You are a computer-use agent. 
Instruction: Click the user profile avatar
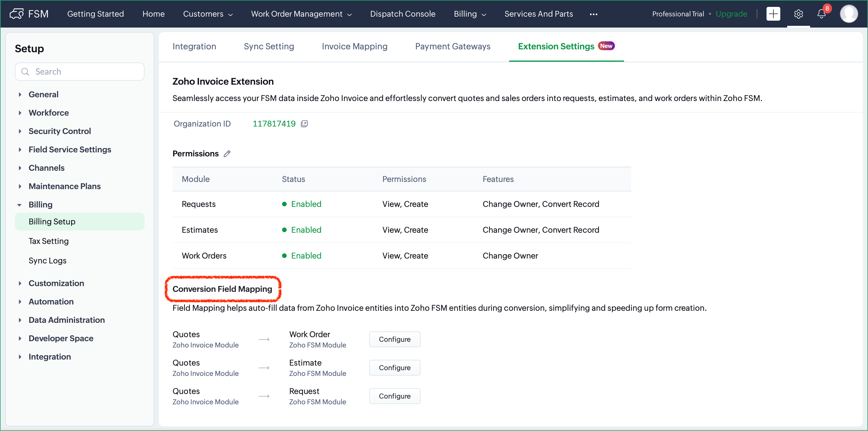point(849,14)
